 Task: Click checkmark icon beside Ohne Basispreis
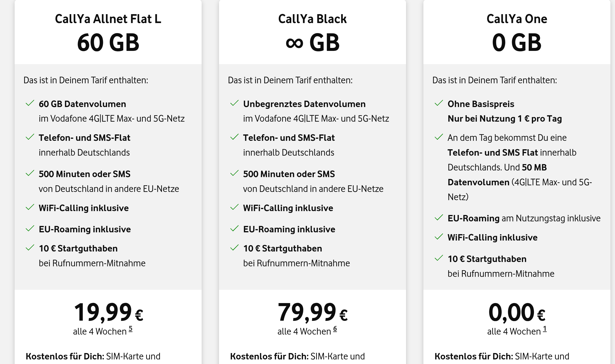tap(439, 103)
